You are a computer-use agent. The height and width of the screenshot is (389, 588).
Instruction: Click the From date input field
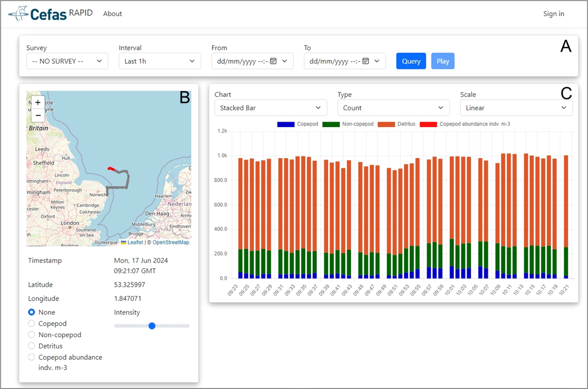[252, 61]
